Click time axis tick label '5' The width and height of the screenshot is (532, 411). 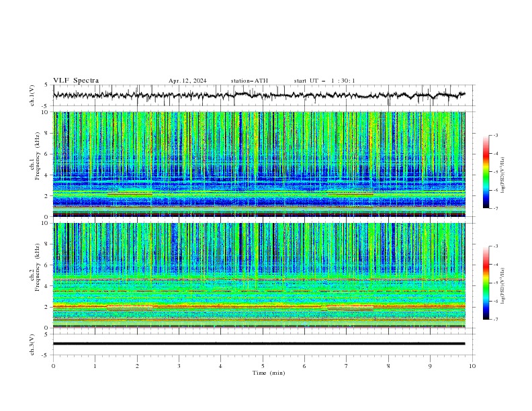pos(263,366)
